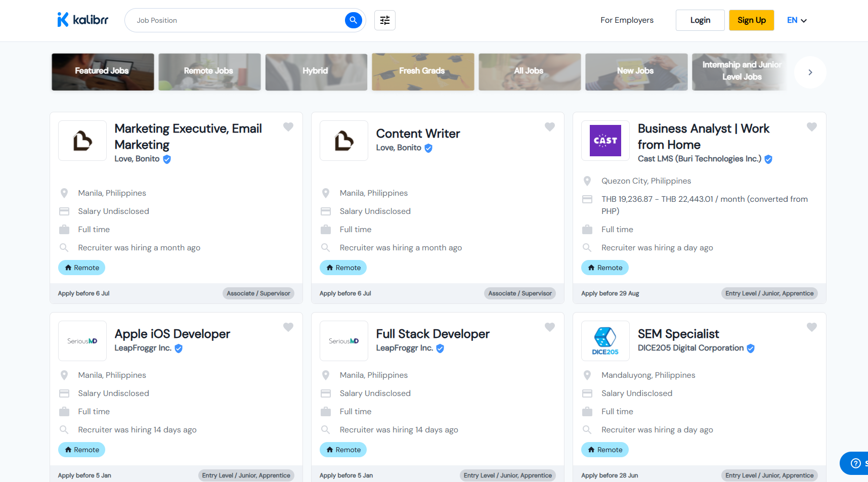Click SeriousMD logo on Apple iOS Developer card
The image size is (868, 482).
[82, 341]
